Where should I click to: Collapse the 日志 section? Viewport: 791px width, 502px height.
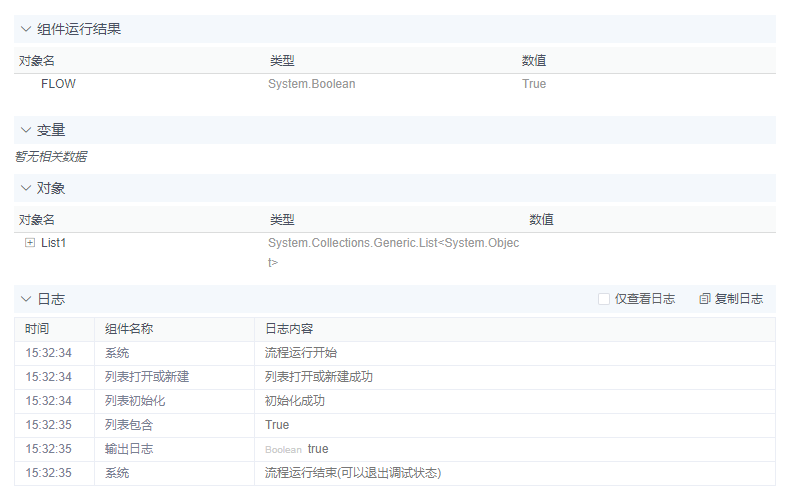pyautogui.click(x=26, y=299)
